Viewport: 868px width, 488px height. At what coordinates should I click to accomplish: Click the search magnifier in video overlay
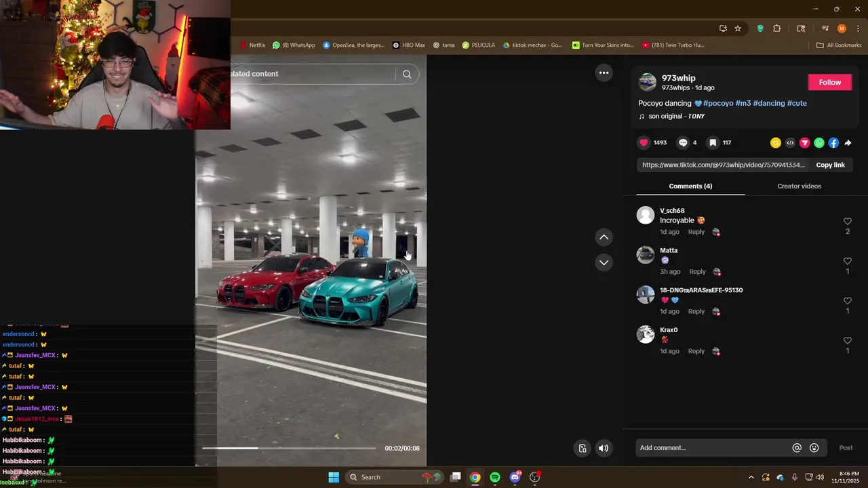click(407, 74)
